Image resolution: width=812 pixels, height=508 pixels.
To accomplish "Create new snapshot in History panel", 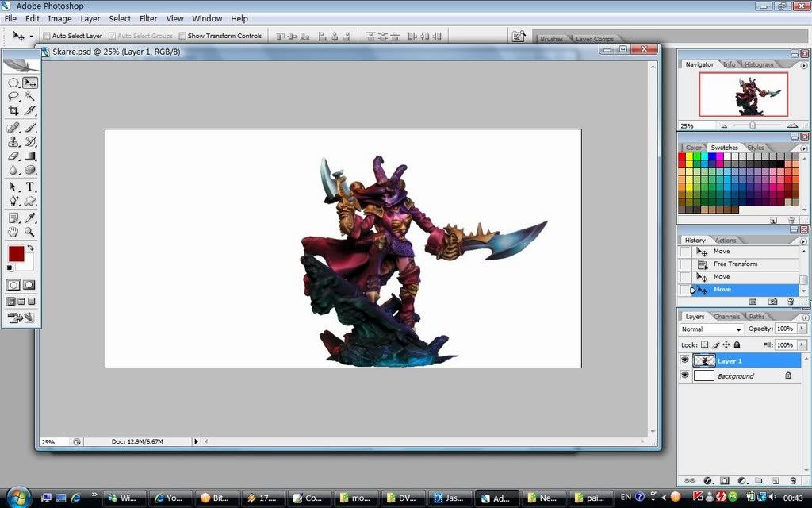I will (x=772, y=301).
